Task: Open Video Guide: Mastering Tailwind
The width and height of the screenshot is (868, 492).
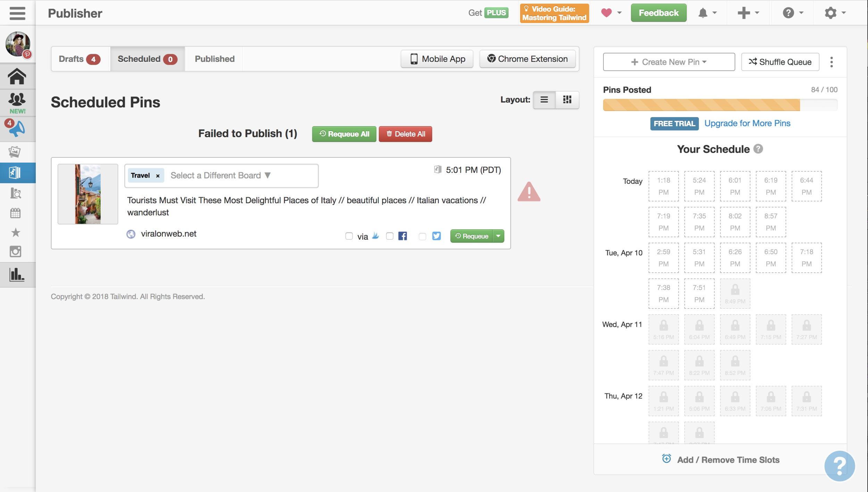Action: click(554, 13)
